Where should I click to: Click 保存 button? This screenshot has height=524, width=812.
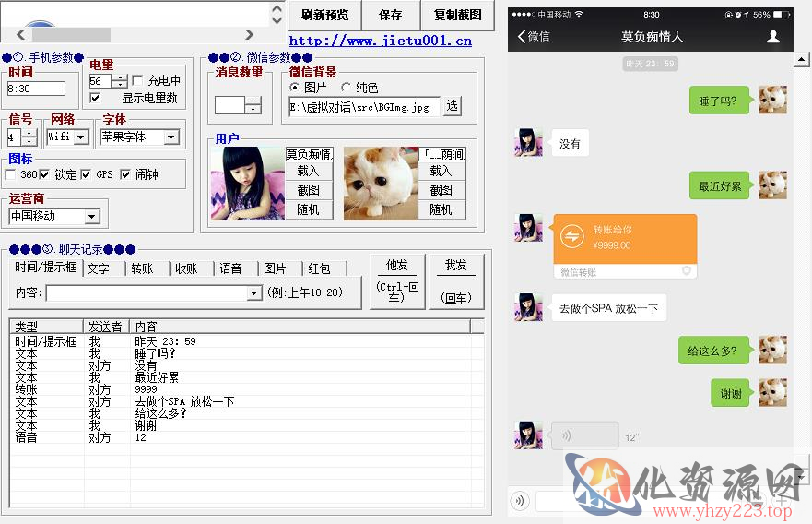click(x=391, y=15)
